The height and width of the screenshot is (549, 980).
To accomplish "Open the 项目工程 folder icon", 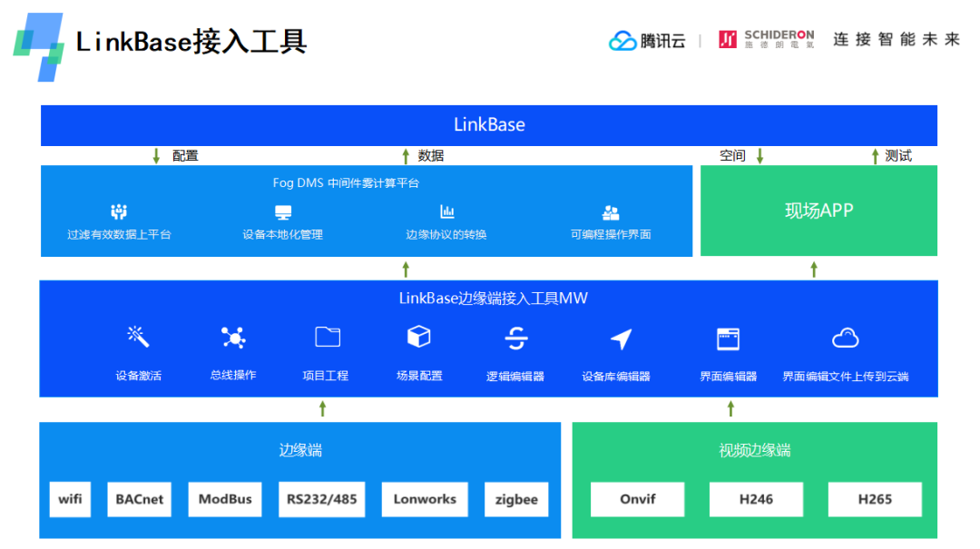I will click(328, 337).
